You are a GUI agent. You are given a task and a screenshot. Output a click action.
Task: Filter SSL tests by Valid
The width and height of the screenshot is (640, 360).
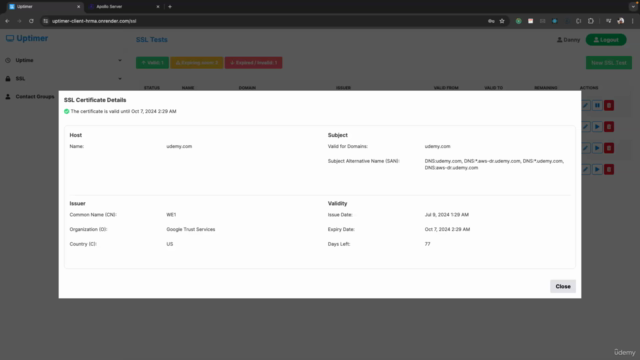tap(152, 62)
